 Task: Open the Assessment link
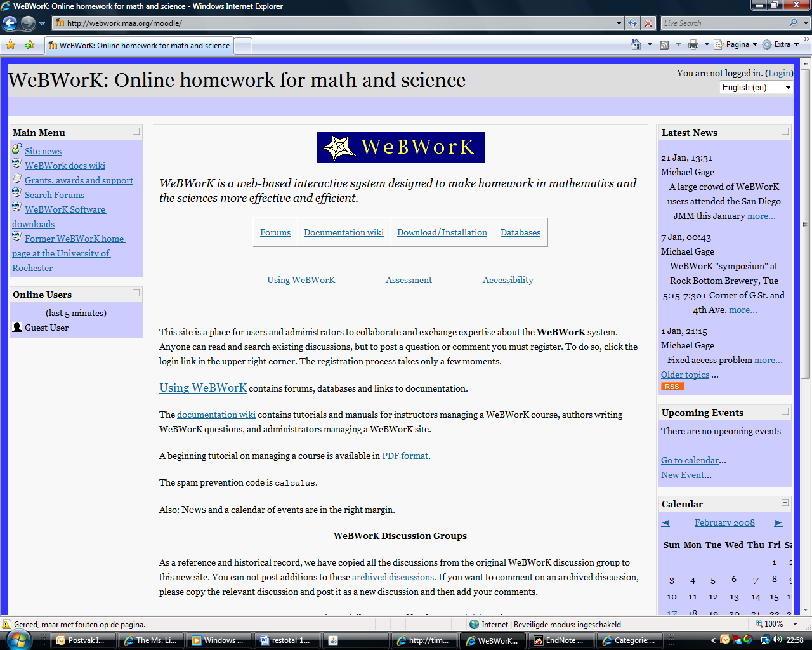pyautogui.click(x=409, y=280)
